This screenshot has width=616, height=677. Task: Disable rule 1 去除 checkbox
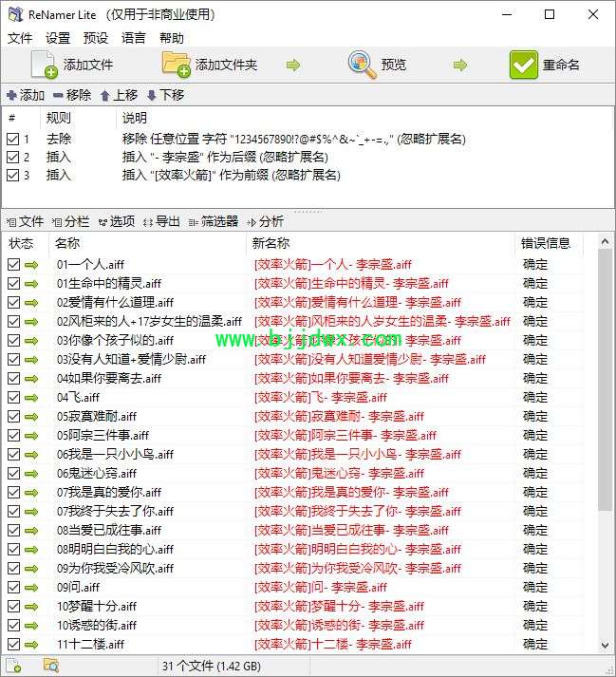[13, 139]
